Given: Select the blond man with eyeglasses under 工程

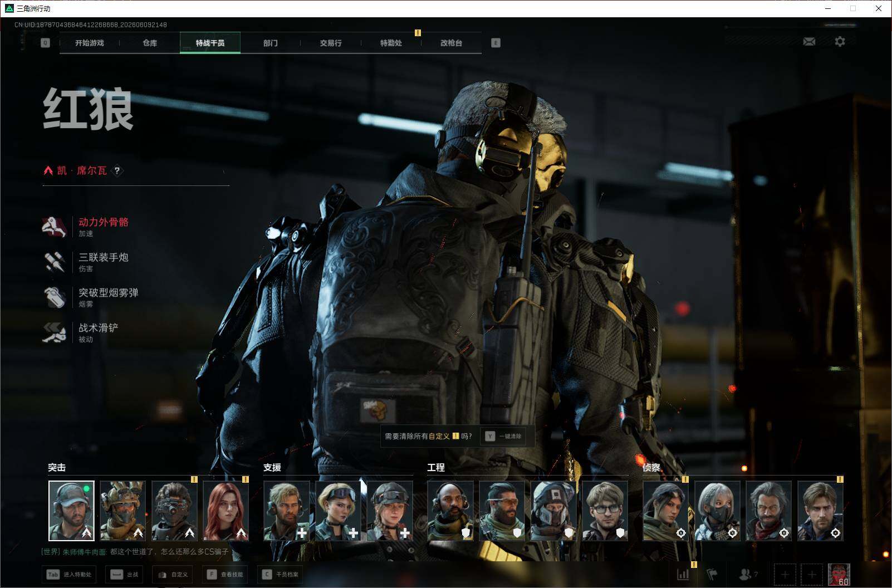Looking at the screenshot, I should tap(605, 511).
